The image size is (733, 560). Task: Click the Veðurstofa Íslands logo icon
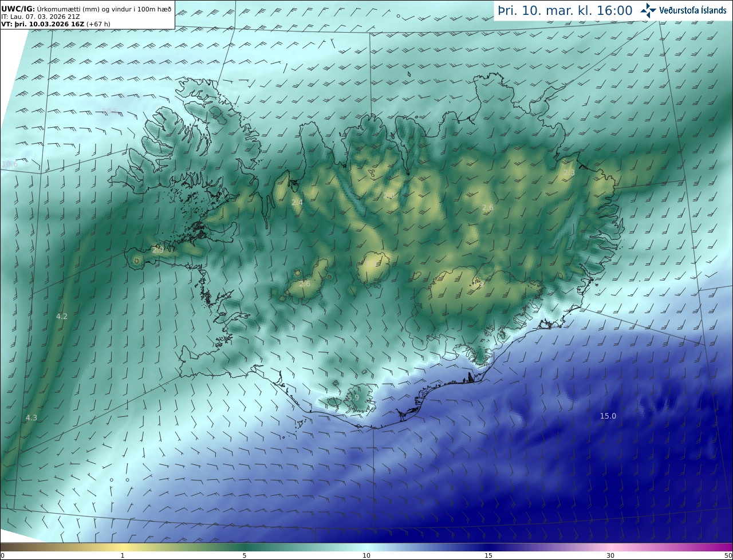coord(649,10)
